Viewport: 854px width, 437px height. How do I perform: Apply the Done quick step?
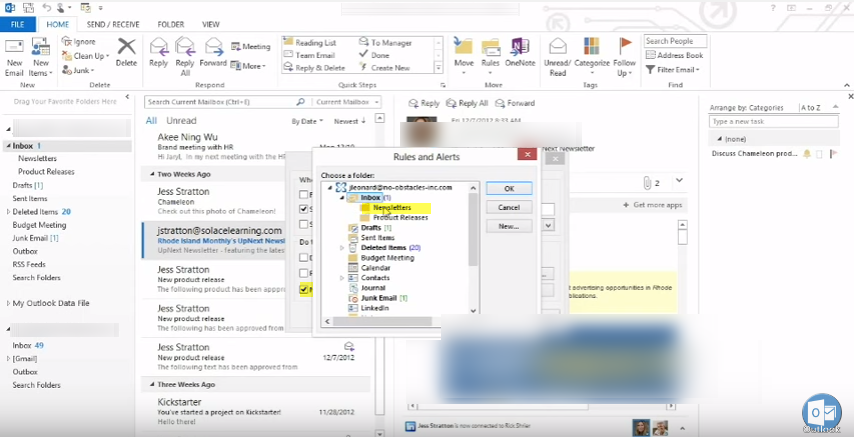point(374,55)
